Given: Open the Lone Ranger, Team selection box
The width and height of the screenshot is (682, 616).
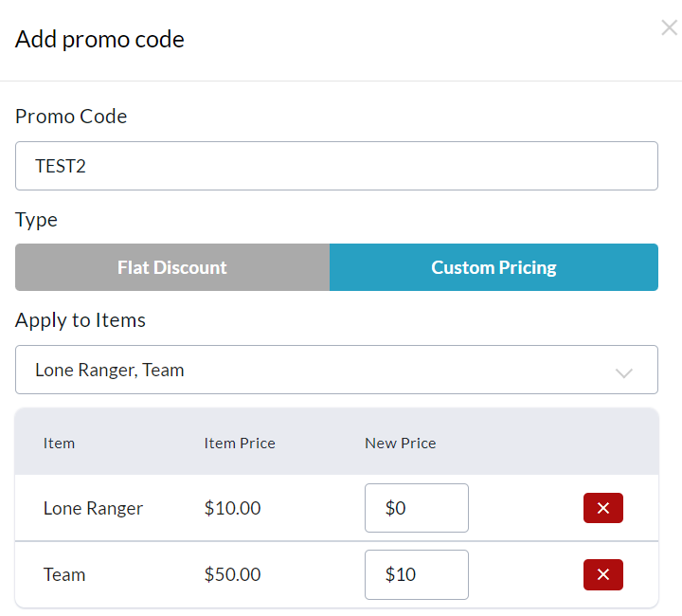Looking at the screenshot, I should click(313, 370).
